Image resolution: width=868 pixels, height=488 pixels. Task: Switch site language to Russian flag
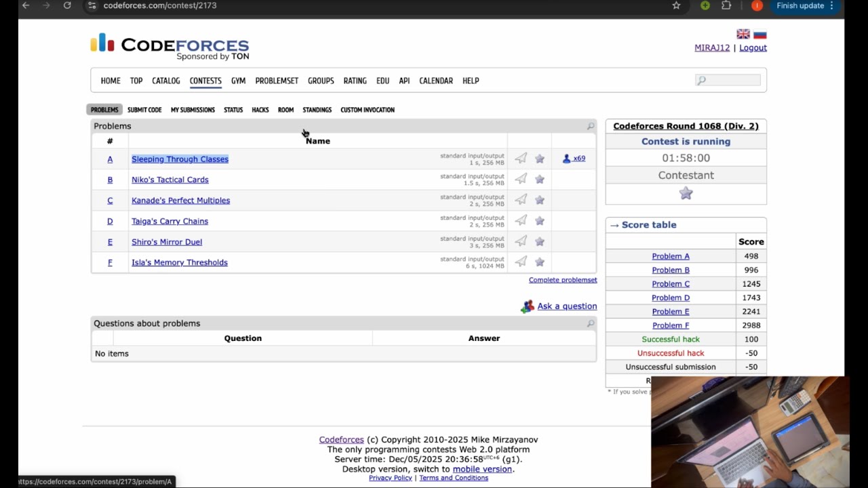coord(760,34)
